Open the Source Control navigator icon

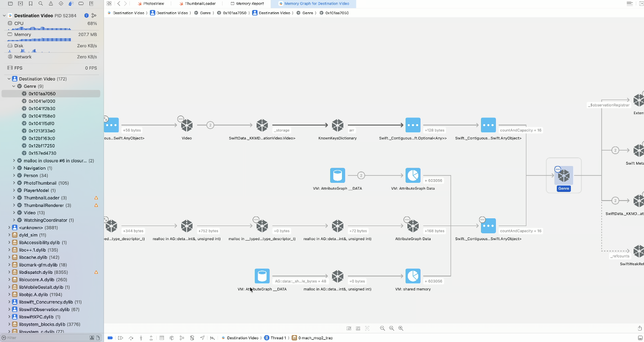[x=20, y=3]
